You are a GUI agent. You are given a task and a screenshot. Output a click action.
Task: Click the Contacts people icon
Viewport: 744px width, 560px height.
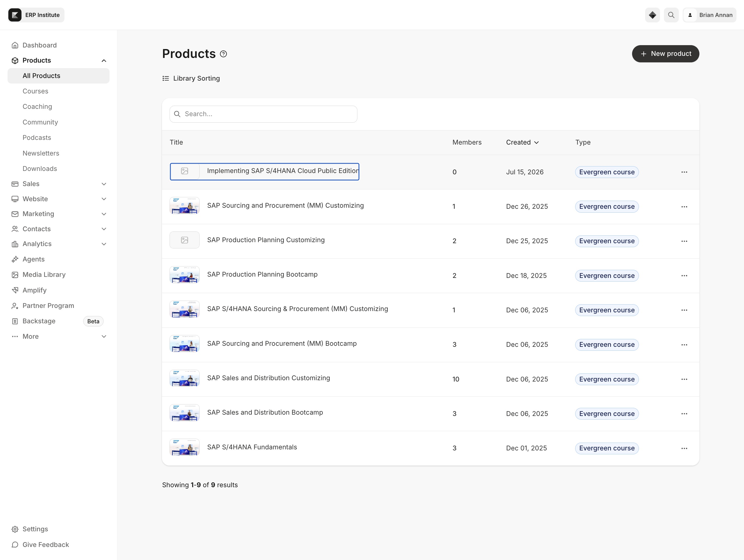coord(15,229)
